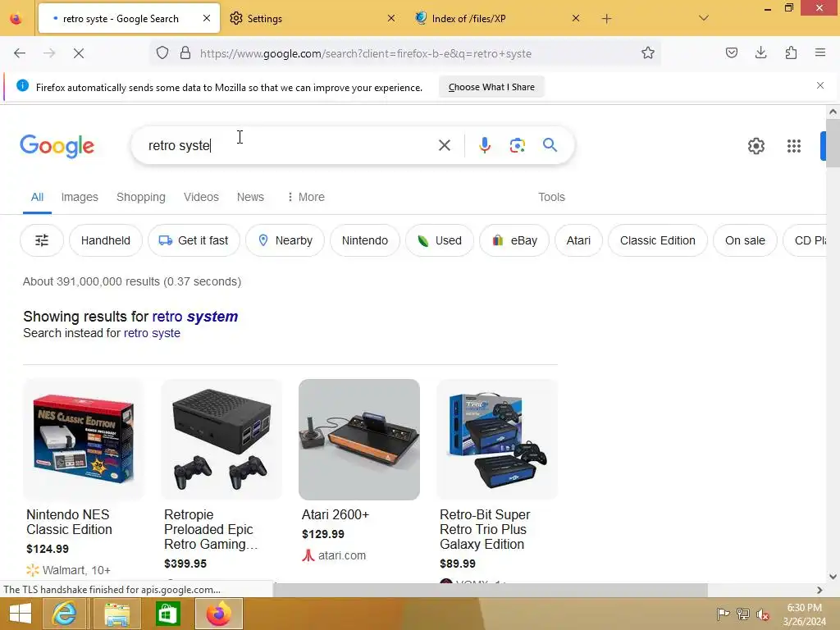List all tabs dropdown arrow
Screen dimensions: 840x630
click(x=703, y=18)
